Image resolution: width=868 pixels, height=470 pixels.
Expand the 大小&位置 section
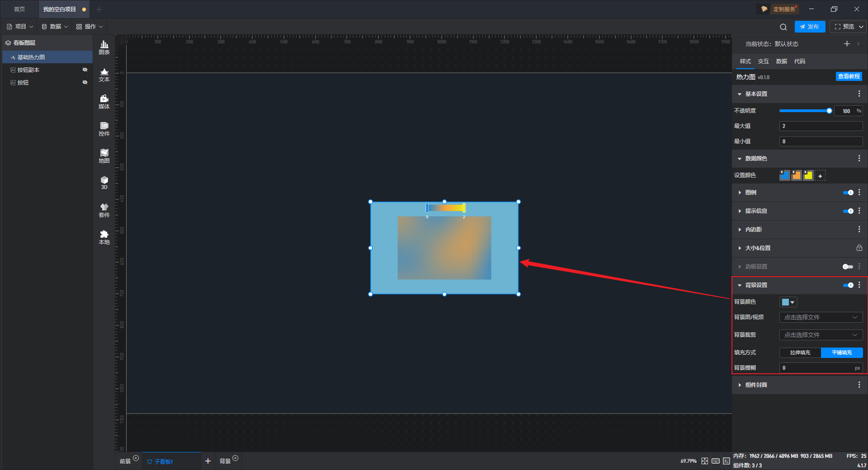click(740, 248)
